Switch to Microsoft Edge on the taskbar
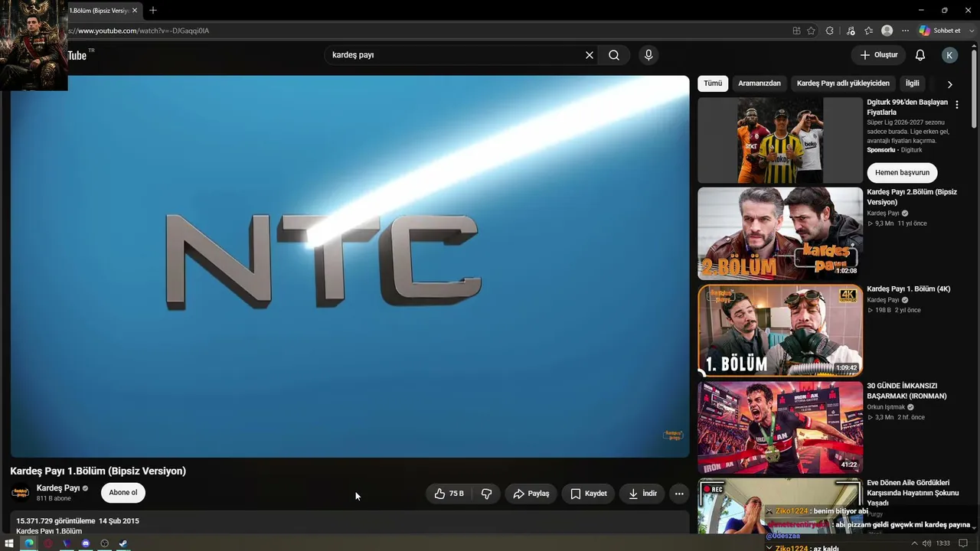 [x=28, y=543]
